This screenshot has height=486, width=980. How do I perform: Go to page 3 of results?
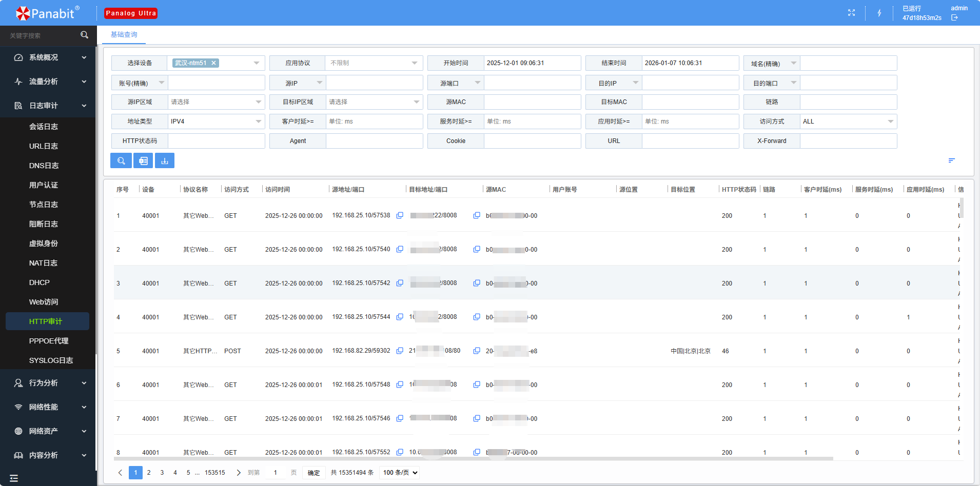pyautogui.click(x=162, y=473)
